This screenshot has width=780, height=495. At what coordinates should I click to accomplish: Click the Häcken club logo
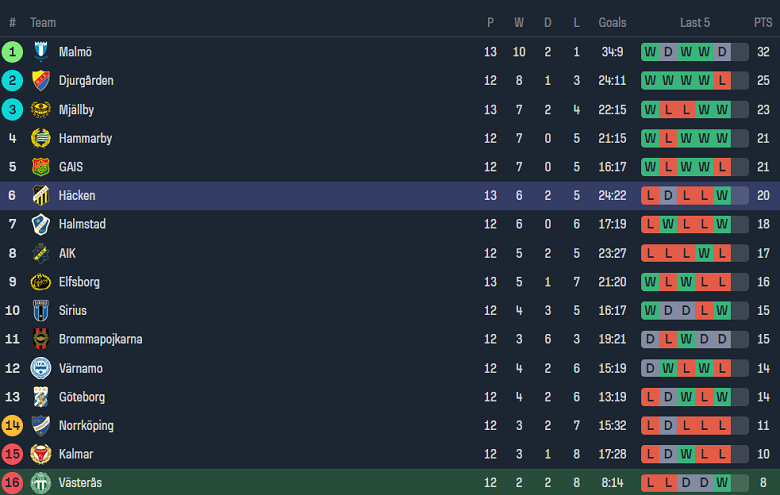point(41,196)
